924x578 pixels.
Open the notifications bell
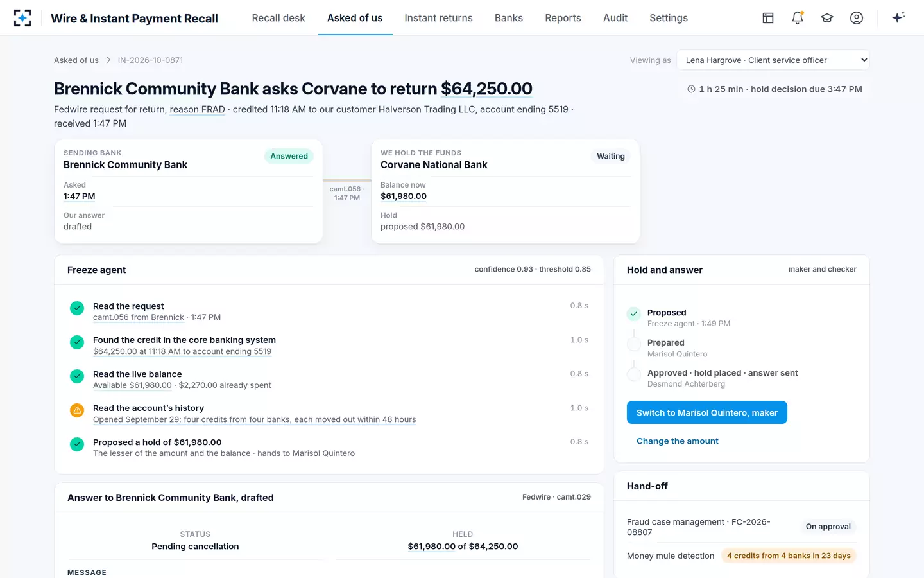798,18
